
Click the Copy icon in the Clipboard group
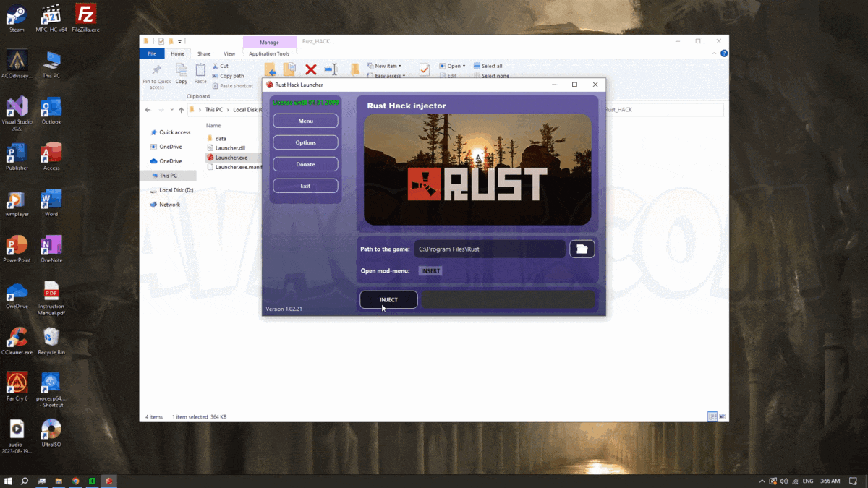[x=182, y=72]
